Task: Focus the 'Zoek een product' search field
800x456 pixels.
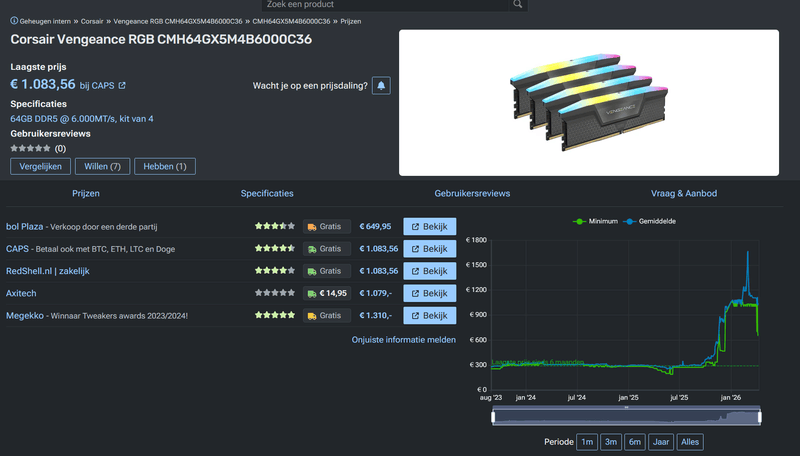Action: (385, 5)
